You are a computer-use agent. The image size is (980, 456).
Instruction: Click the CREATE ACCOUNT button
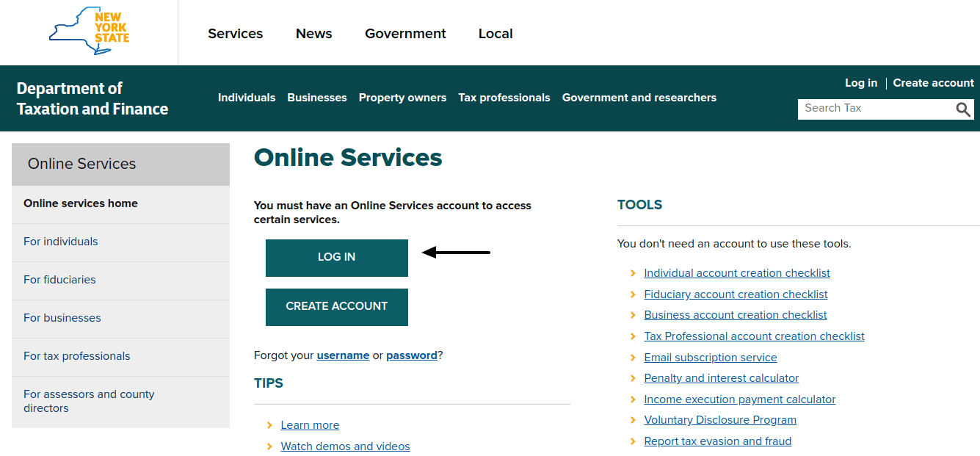(x=336, y=307)
